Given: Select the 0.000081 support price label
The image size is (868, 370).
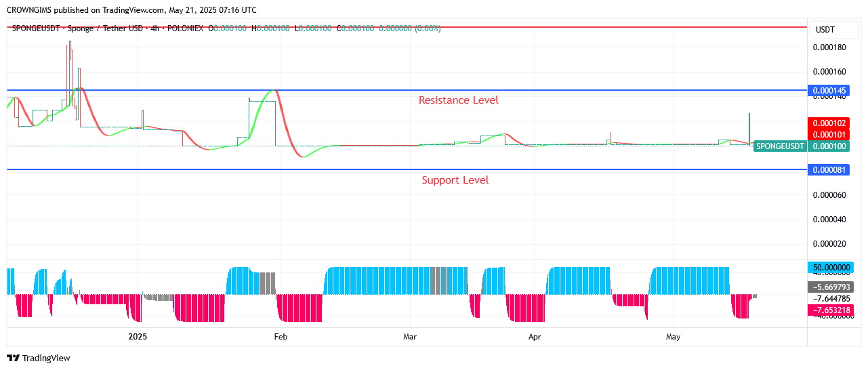Looking at the screenshot, I should click(x=828, y=170).
